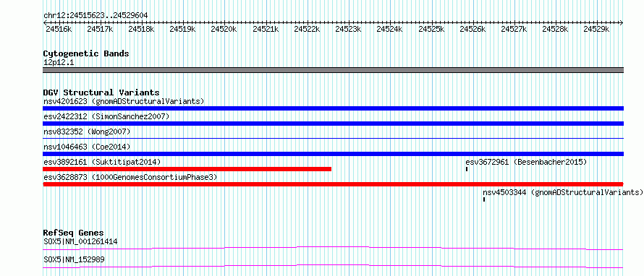
Task: Select the red bar under esv3628873
Action: pos(333,184)
